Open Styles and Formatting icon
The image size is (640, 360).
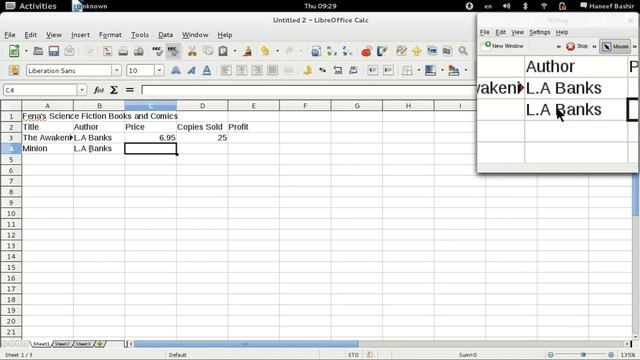[14, 70]
